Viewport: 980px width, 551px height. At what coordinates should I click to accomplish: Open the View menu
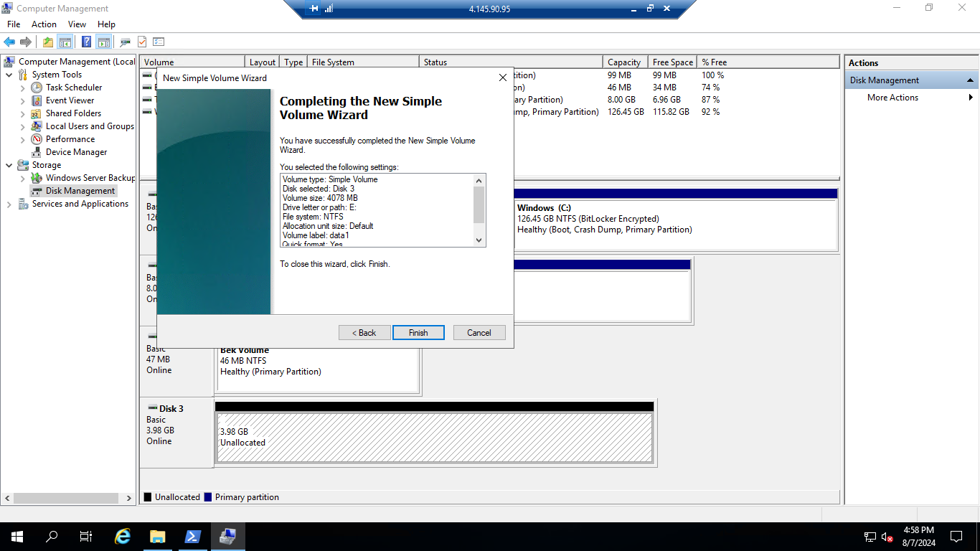pos(77,24)
